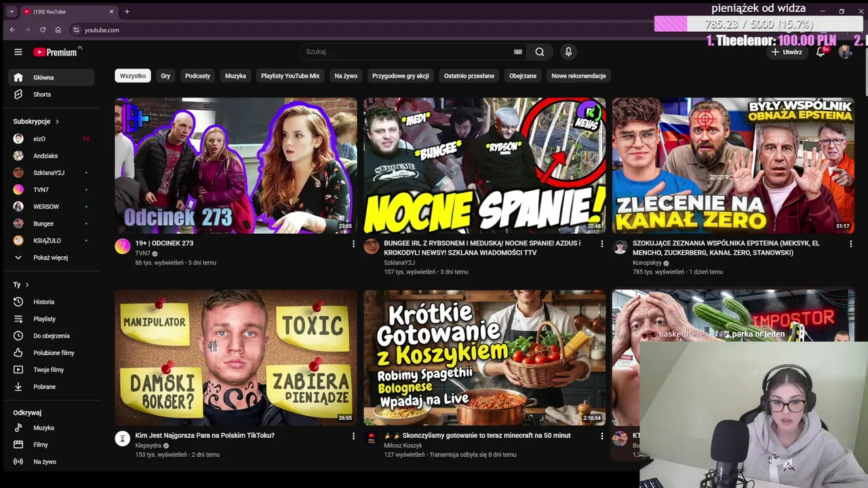Select Przygodowe gry akcji chip
The height and width of the screenshot is (488, 868).
(x=401, y=76)
